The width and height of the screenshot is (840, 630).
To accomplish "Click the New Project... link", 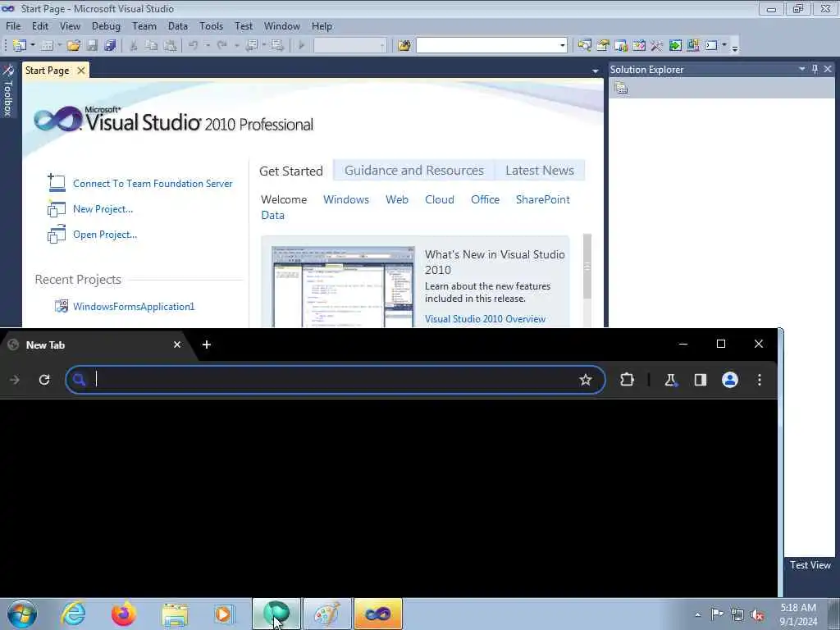I will pyautogui.click(x=103, y=209).
